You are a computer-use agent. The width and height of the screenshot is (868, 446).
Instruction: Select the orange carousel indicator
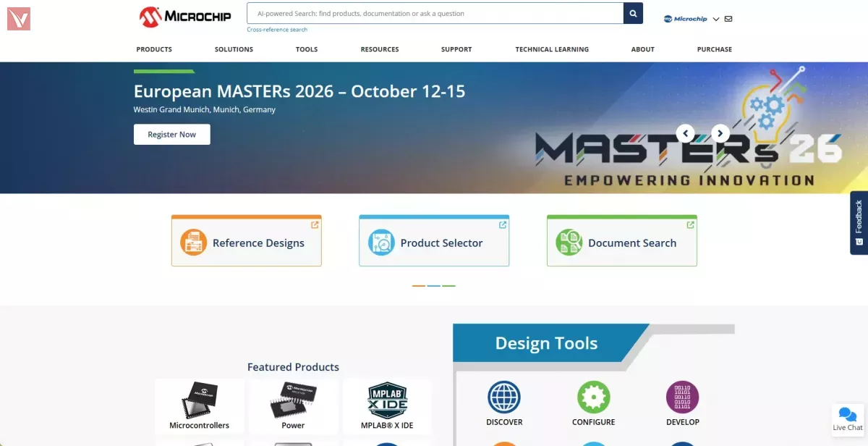tap(419, 286)
